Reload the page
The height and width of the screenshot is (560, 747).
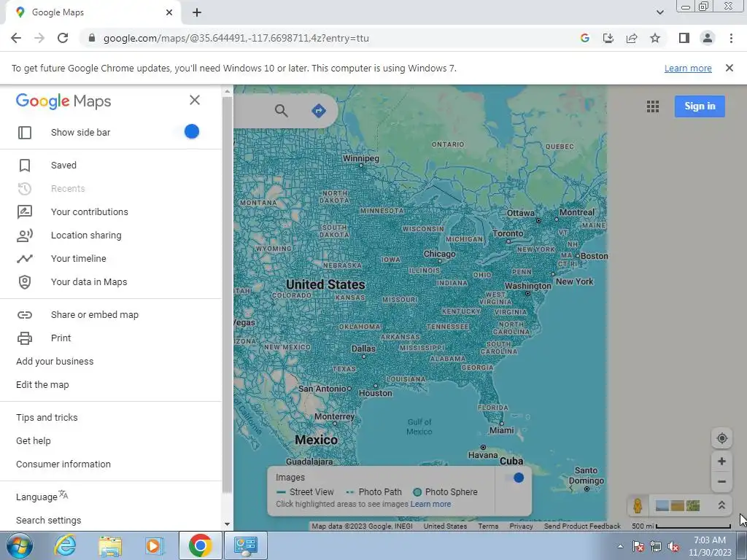click(x=63, y=38)
